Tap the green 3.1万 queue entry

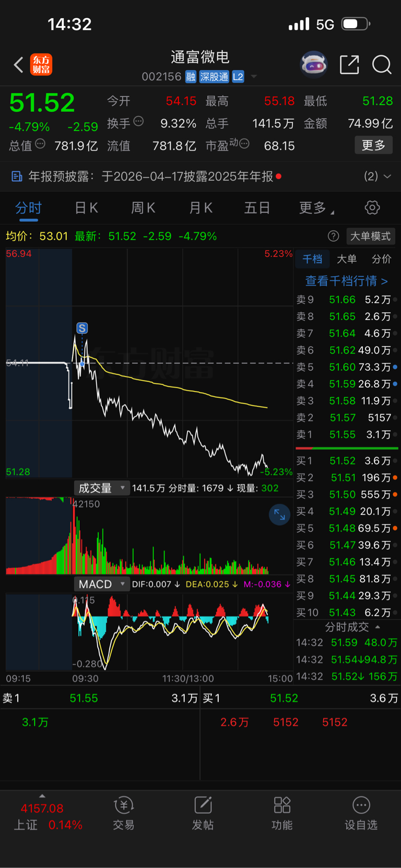[x=35, y=722]
